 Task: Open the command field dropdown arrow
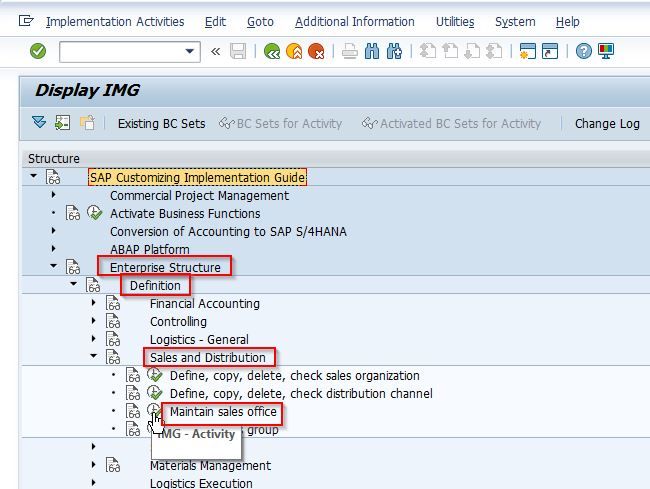pyautogui.click(x=189, y=51)
